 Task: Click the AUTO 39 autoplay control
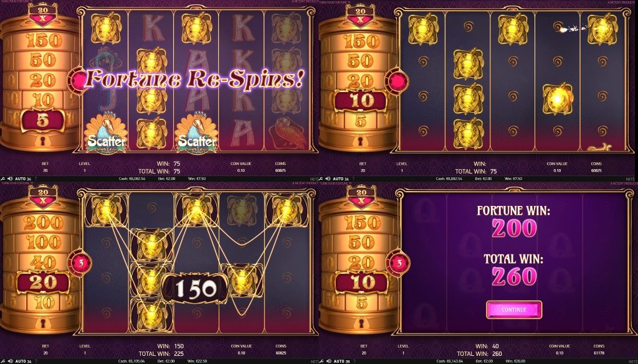point(341,361)
